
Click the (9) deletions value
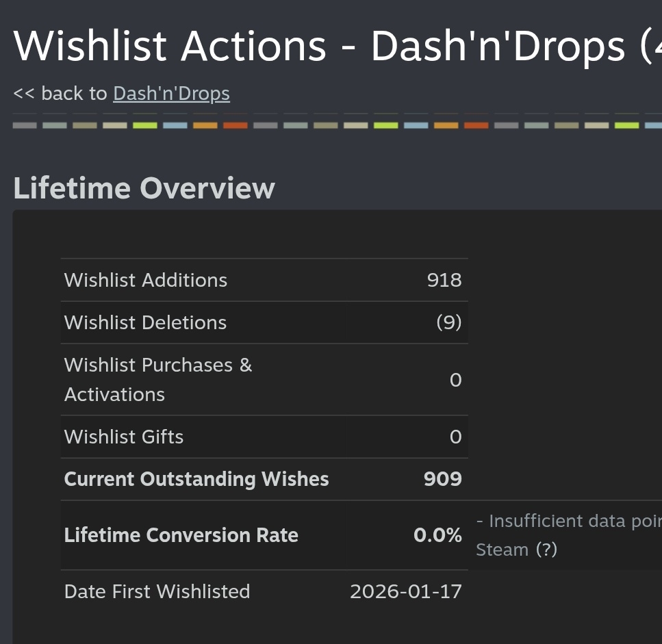449,323
